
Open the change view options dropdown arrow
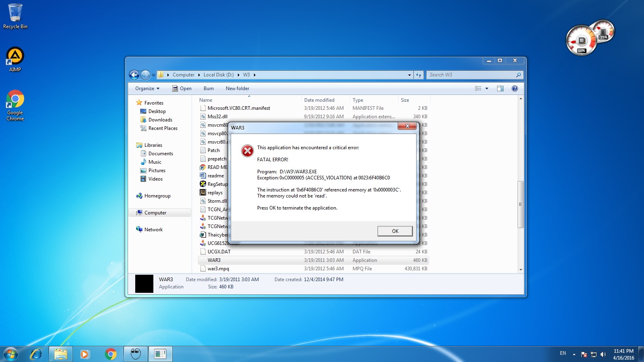(x=487, y=88)
